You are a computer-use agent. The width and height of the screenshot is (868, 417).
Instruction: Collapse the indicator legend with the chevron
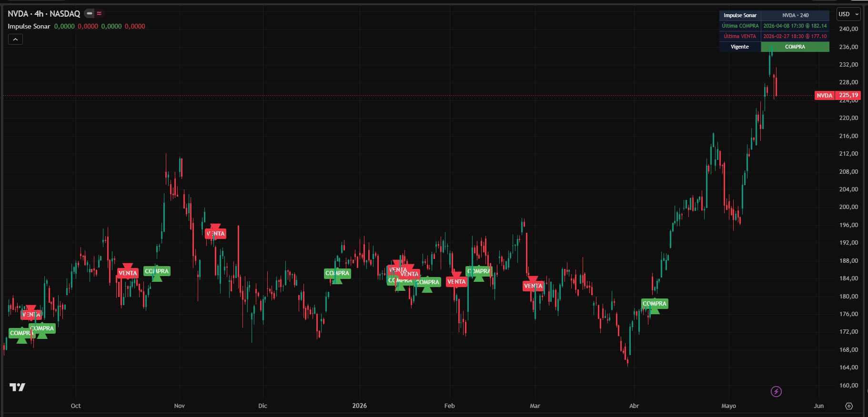tap(15, 40)
